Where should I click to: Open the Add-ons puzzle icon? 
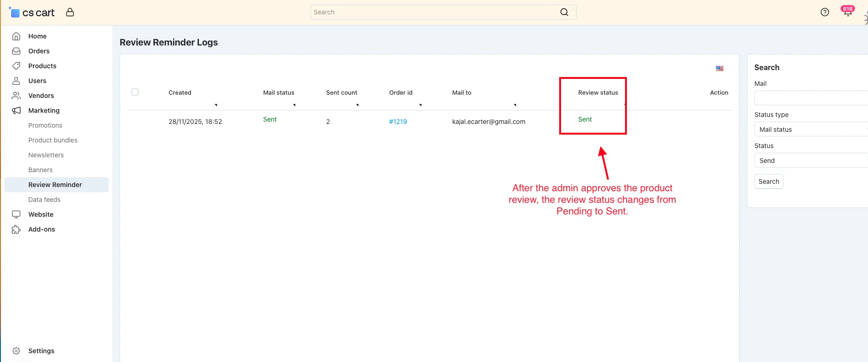[16, 229]
